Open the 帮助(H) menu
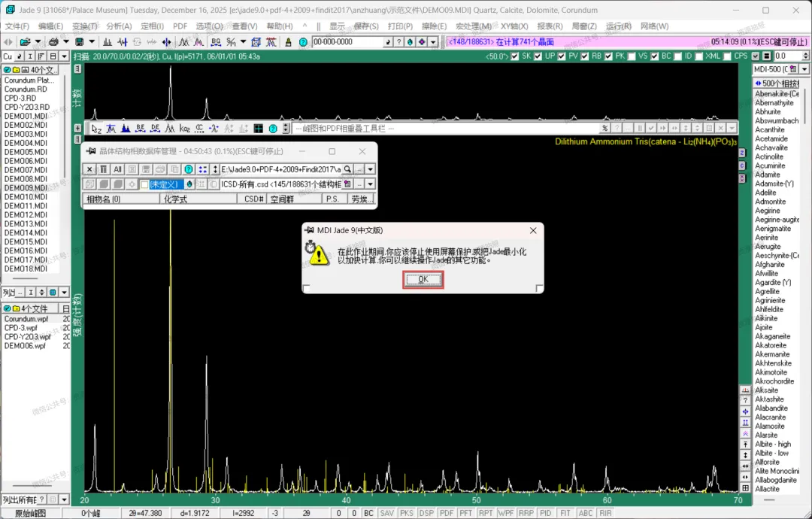 click(280, 26)
